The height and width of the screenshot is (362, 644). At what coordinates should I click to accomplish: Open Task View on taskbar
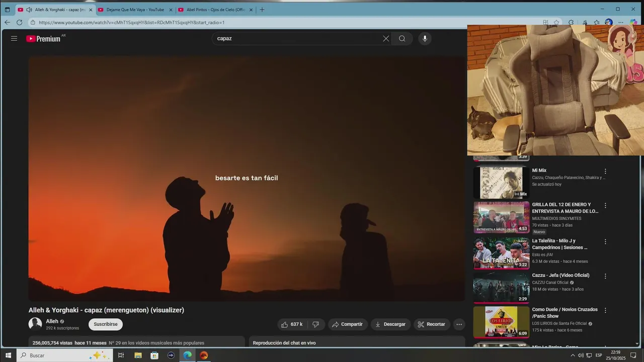[121, 355]
